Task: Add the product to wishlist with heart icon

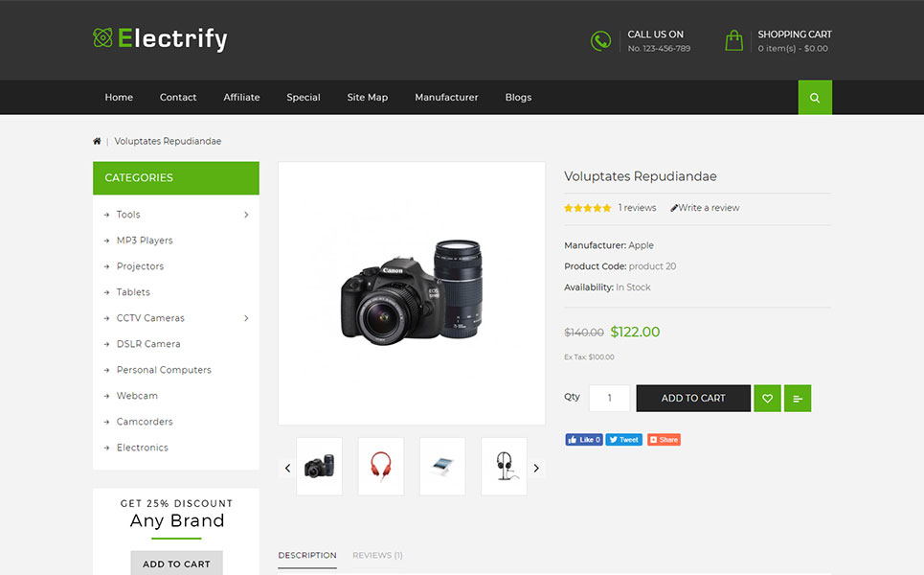Action: click(x=766, y=398)
